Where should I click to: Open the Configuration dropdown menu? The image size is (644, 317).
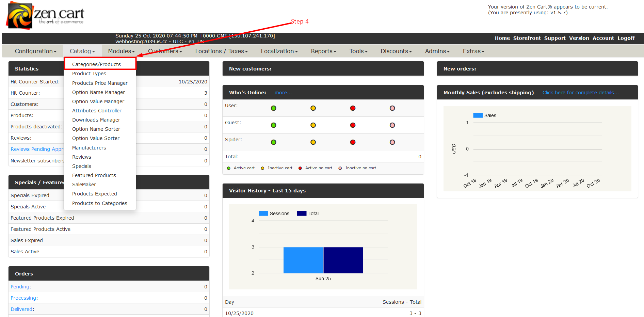pos(36,51)
